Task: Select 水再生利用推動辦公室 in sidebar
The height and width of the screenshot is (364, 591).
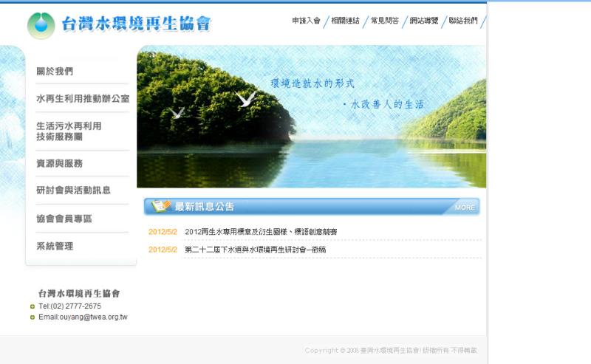Action: tap(83, 99)
